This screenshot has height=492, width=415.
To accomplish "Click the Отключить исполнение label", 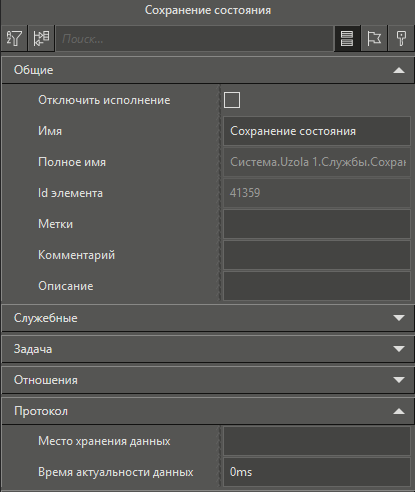I will point(104,100).
